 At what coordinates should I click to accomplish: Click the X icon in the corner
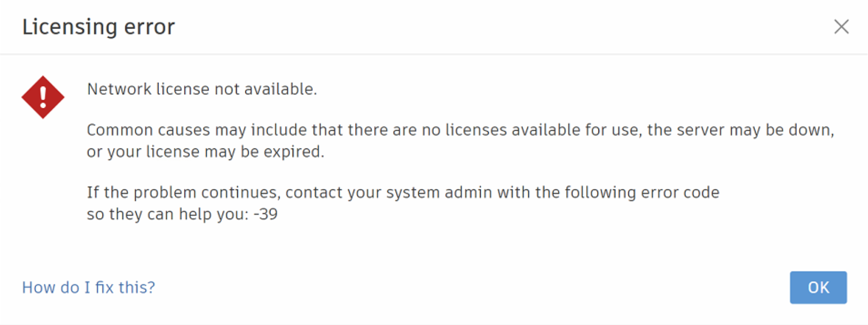pyautogui.click(x=841, y=27)
